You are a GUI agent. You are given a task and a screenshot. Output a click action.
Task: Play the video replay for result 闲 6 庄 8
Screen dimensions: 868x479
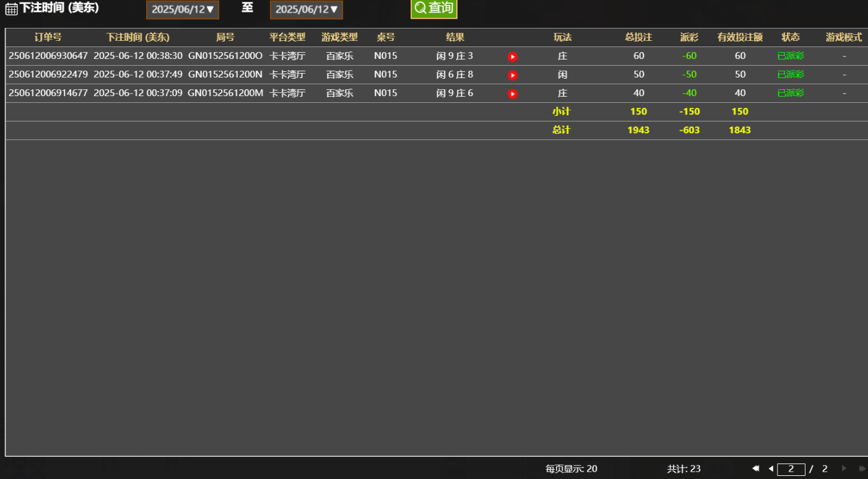pos(512,74)
